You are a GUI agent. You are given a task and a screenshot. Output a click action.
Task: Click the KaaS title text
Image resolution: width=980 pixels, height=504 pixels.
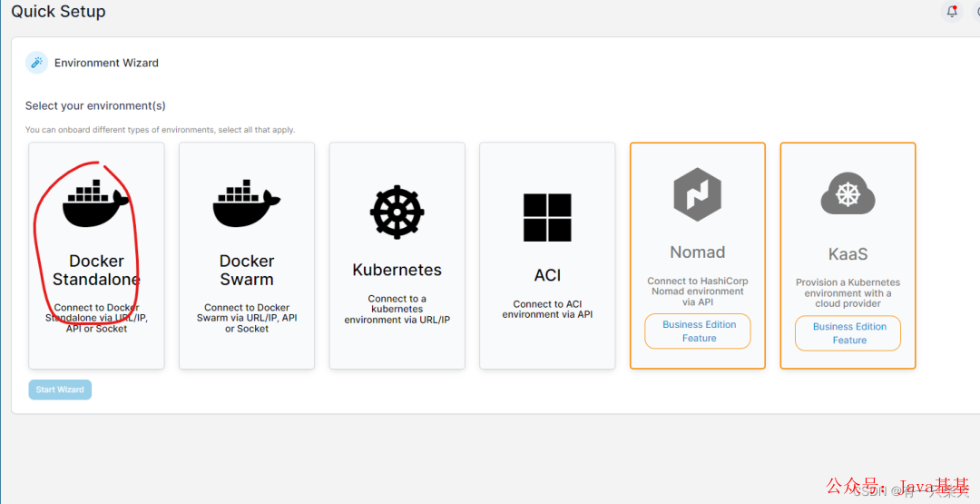pyautogui.click(x=848, y=254)
